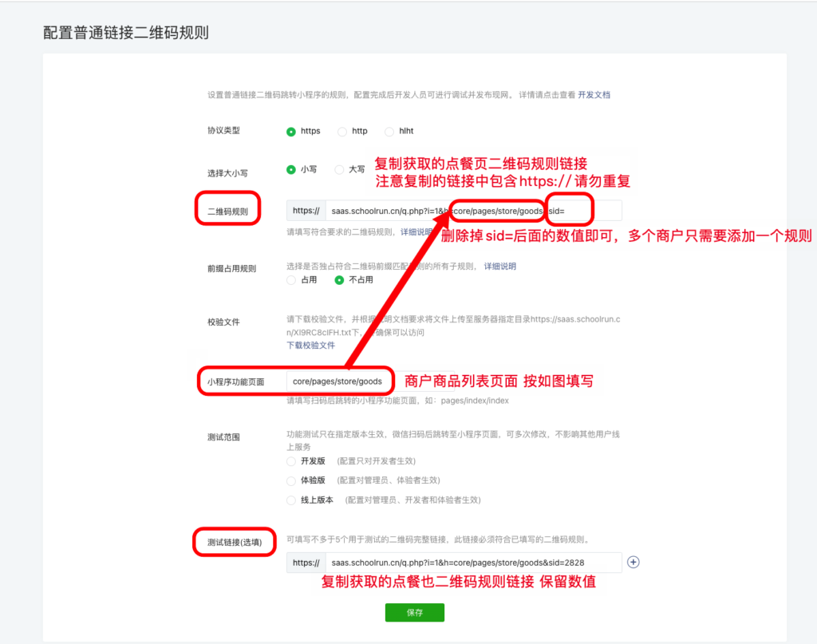Choose the 小写 lowercase option
This screenshot has width=817, height=644.
click(x=290, y=170)
